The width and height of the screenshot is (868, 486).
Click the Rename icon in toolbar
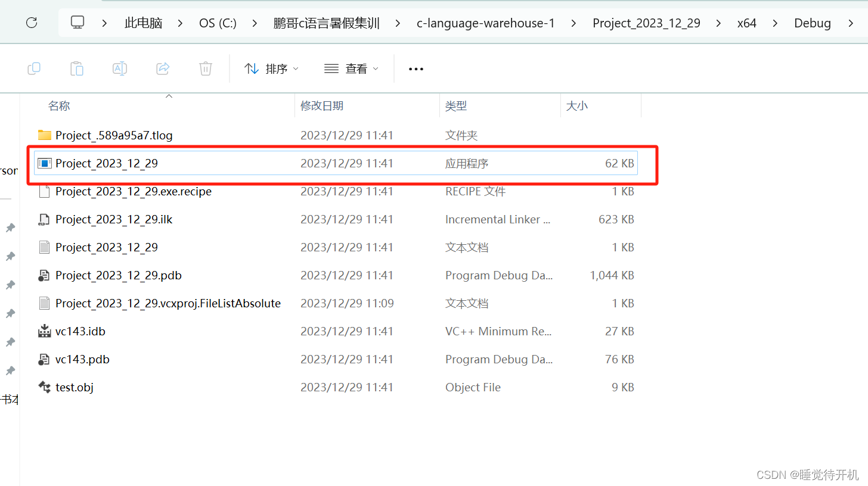coord(120,68)
